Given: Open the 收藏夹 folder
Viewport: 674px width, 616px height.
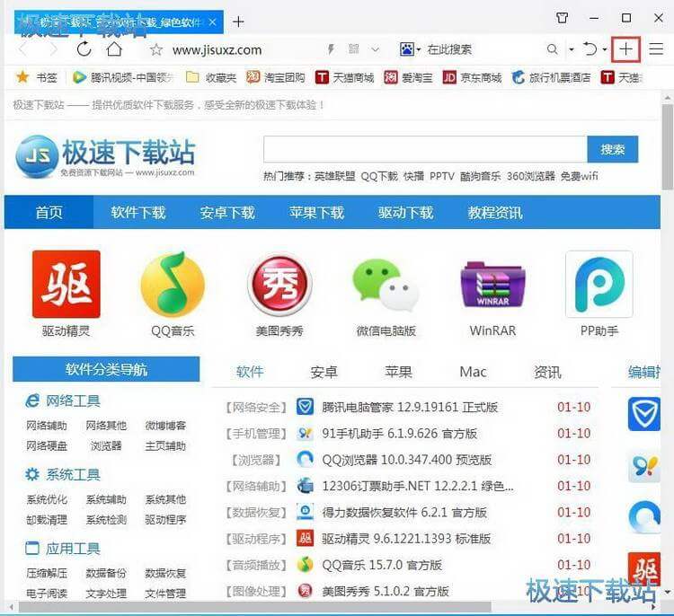Looking at the screenshot, I should (211, 78).
